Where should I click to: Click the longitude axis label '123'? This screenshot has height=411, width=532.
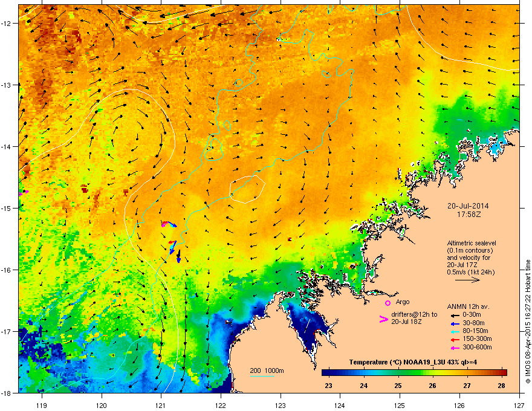(x=281, y=405)
